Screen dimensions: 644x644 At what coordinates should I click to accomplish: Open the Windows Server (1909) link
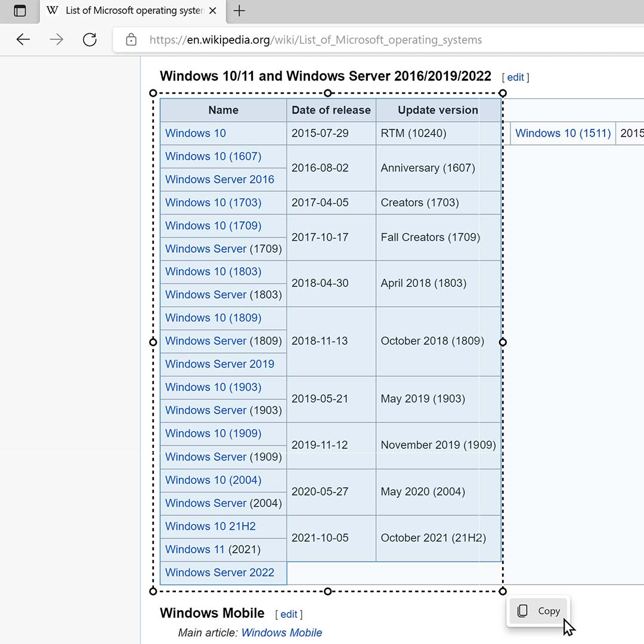click(x=206, y=457)
